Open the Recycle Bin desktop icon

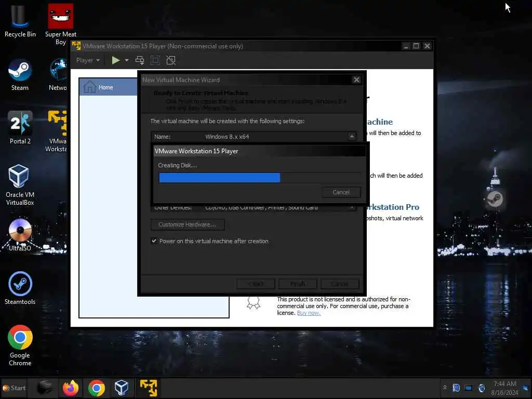tap(20, 20)
